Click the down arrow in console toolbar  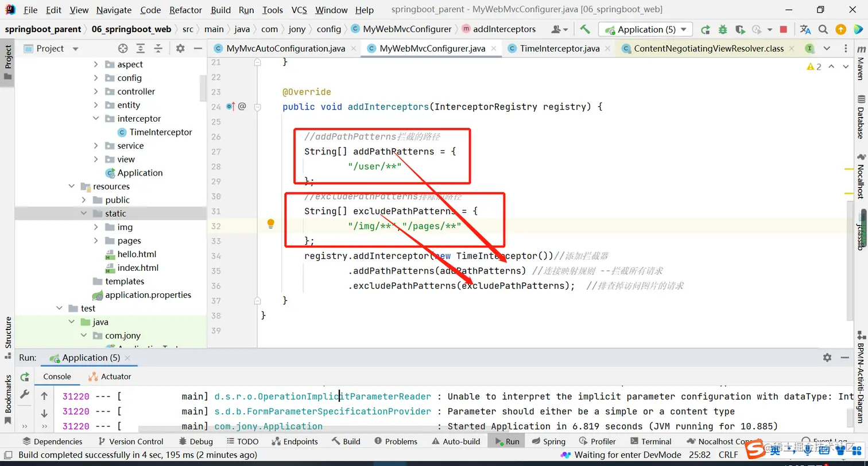coord(44,413)
